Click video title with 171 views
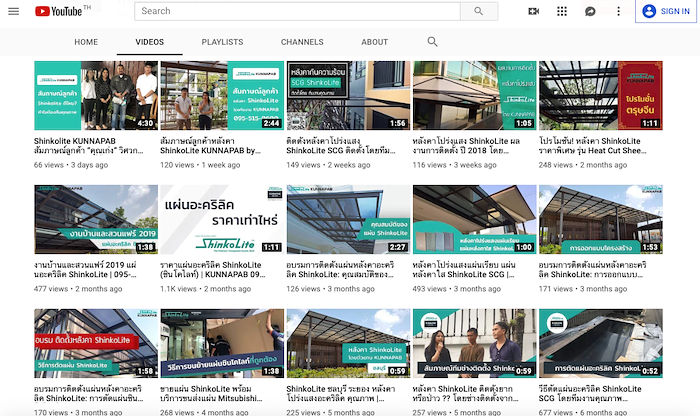 [x=592, y=270]
